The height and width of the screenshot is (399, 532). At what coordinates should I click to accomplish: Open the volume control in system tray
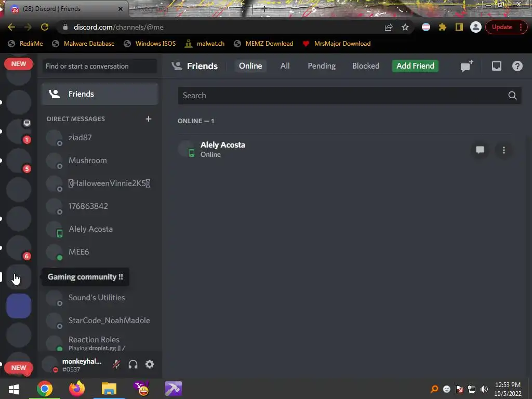[x=484, y=389]
